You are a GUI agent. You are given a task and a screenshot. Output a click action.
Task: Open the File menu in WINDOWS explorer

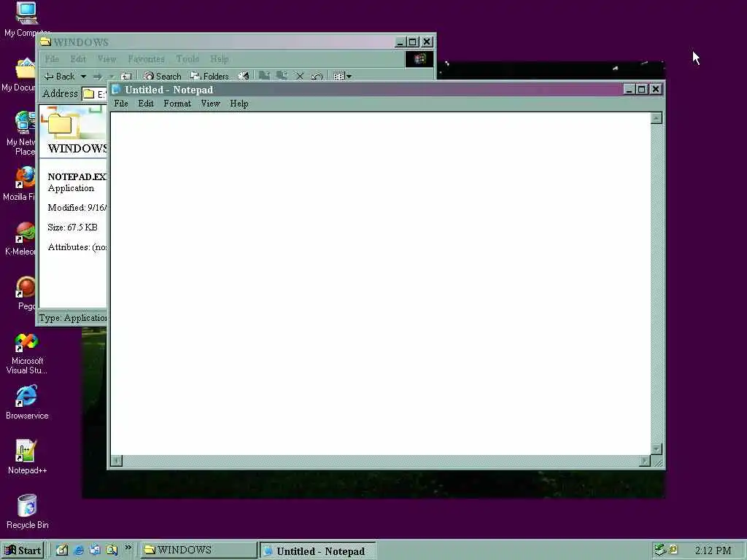(x=52, y=58)
